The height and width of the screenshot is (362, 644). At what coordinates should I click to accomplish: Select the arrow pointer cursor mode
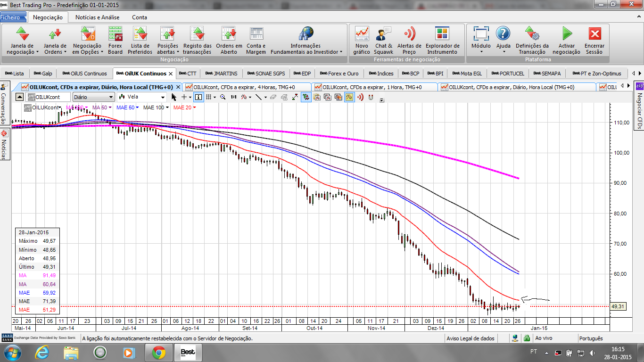pos(174,97)
